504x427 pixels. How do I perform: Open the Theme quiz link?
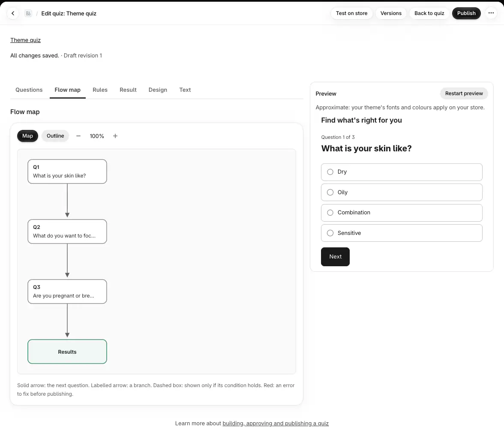tap(25, 40)
